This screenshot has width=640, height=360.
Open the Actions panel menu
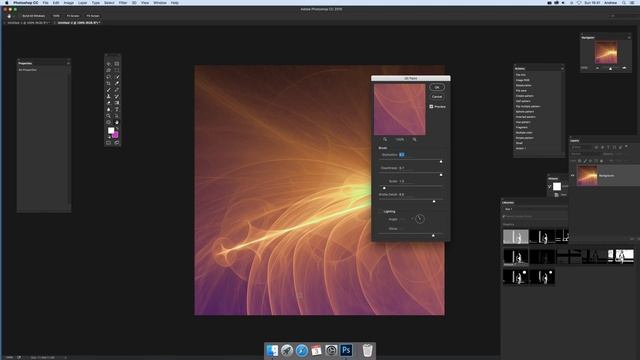(x=562, y=69)
